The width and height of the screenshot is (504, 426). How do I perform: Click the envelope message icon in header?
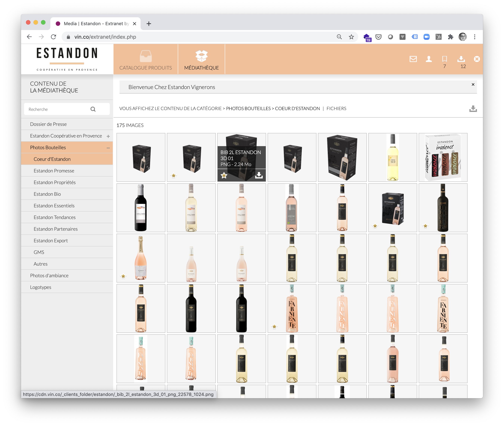(x=413, y=59)
